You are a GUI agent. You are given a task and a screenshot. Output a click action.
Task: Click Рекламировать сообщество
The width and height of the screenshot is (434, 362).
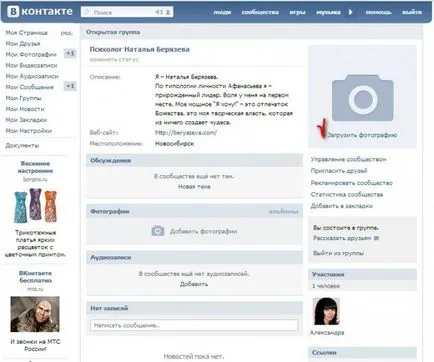(x=352, y=183)
